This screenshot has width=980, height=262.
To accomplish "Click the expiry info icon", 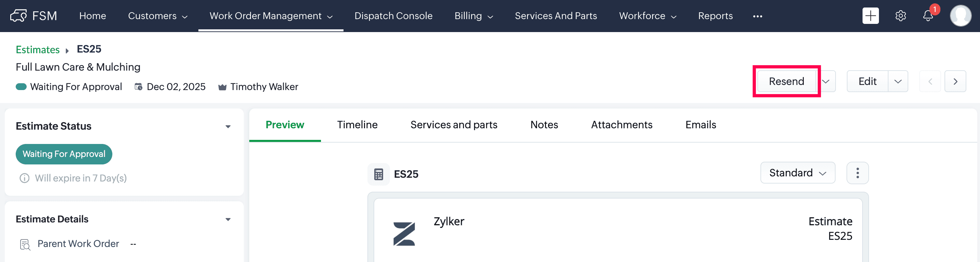I will [24, 178].
